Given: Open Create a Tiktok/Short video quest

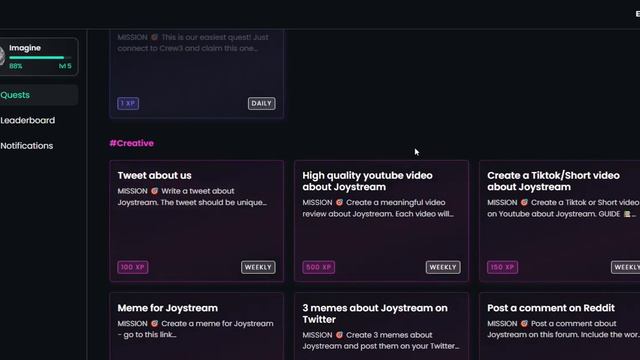Looking at the screenshot, I should 560,221.
